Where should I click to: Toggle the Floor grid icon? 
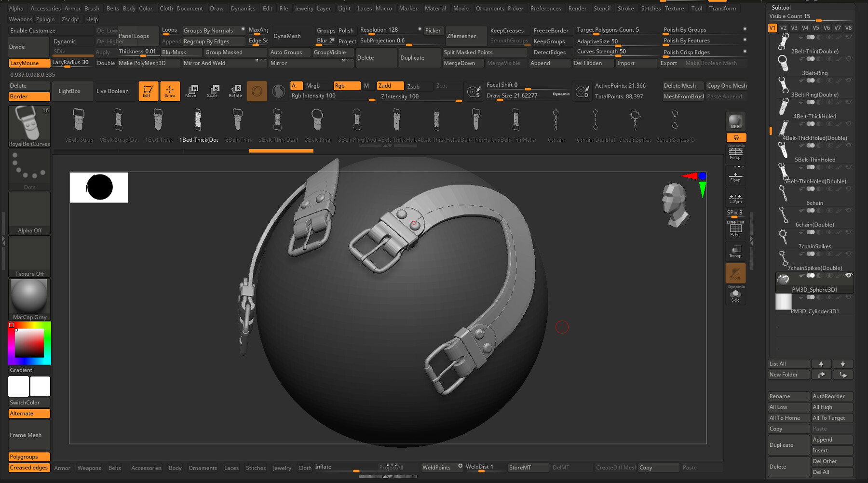735,176
